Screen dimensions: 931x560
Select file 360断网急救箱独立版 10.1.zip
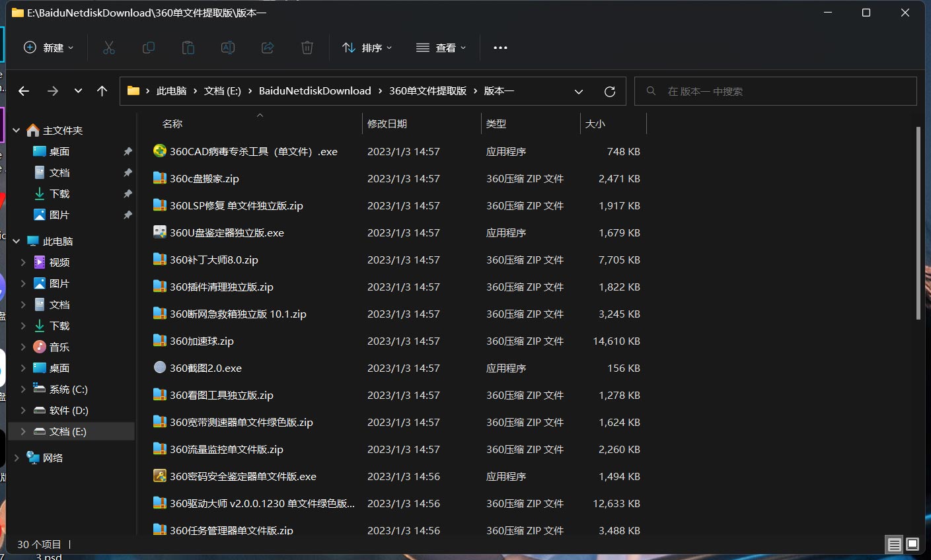(238, 314)
